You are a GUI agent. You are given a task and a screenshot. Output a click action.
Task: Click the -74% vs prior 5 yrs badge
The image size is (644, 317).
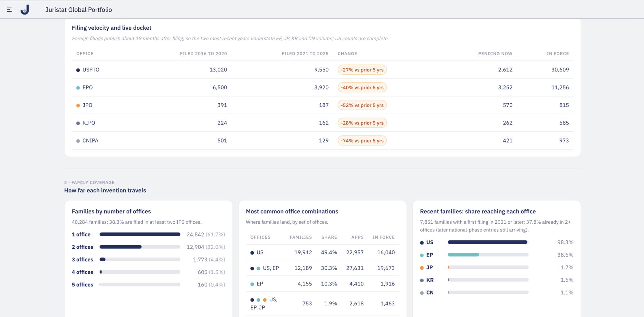[x=362, y=141]
